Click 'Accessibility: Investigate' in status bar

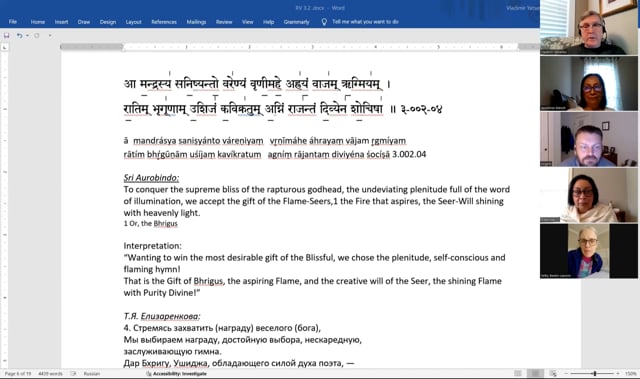(x=176, y=373)
